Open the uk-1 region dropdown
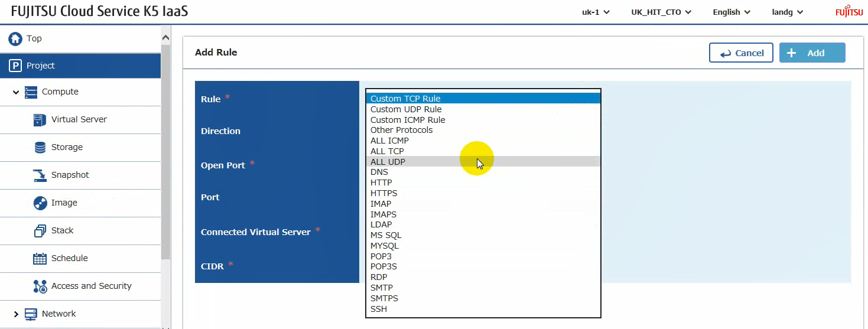The height and width of the screenshot is (329, 868). point(596,12)
